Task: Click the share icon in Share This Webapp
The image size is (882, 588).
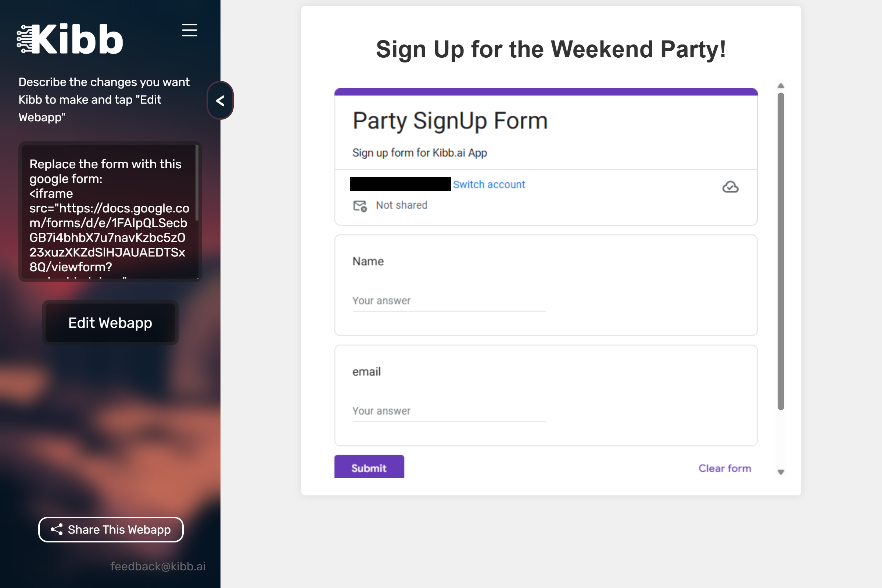Action: [x=57, y=529]
